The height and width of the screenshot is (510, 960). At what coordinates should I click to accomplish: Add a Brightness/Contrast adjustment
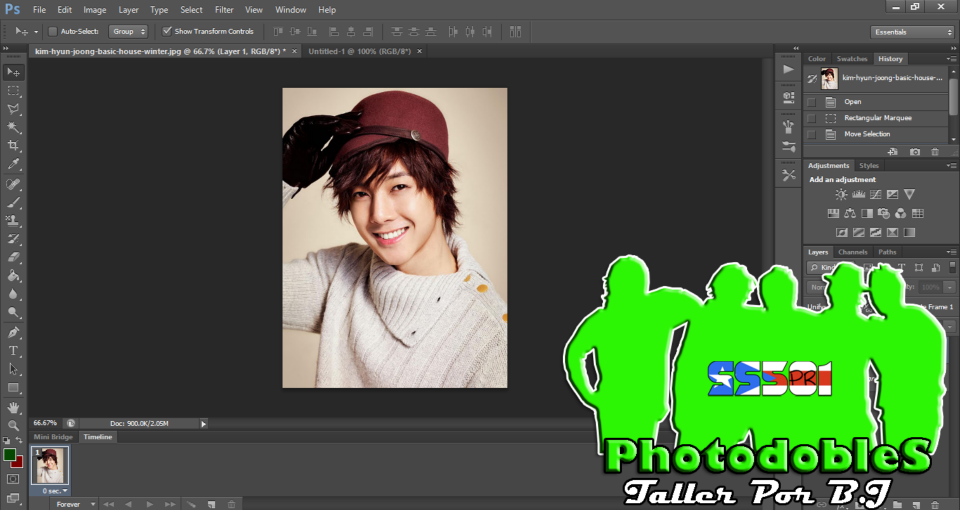point(841,195)
